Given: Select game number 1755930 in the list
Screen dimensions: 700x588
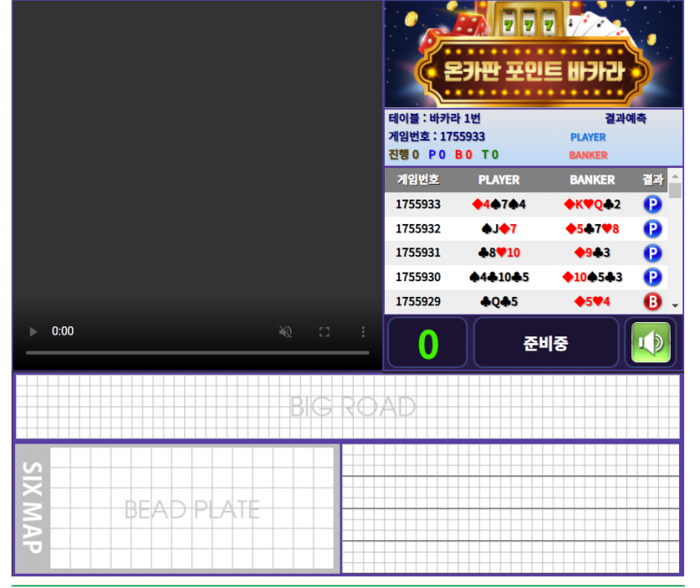Looking at the screenshot, I should [417, 277].
